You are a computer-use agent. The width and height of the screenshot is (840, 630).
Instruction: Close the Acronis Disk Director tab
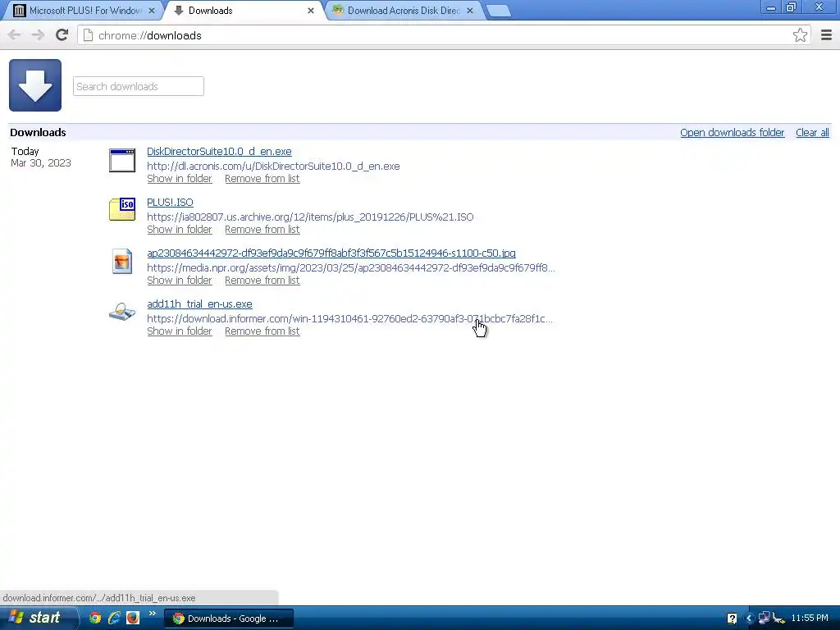(x=470, y=10)
